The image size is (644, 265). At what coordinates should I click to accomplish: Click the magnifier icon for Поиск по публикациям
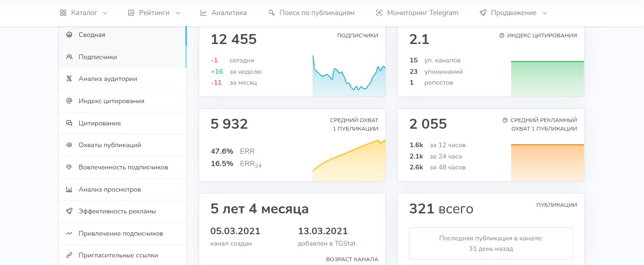[x=271, y=13]
